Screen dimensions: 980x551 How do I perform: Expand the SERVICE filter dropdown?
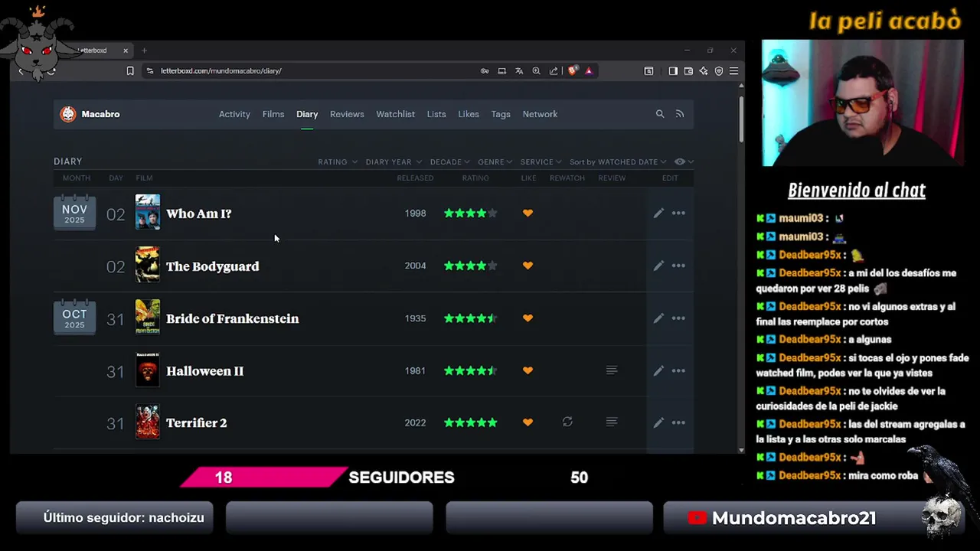(x=541, y=161)
